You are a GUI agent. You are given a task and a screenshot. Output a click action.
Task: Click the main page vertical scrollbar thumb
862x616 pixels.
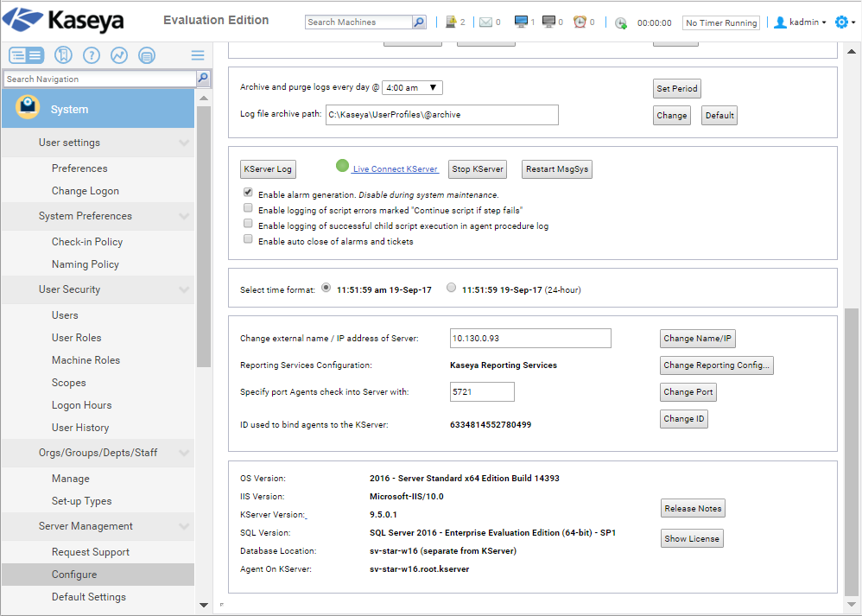coord(851,452)
